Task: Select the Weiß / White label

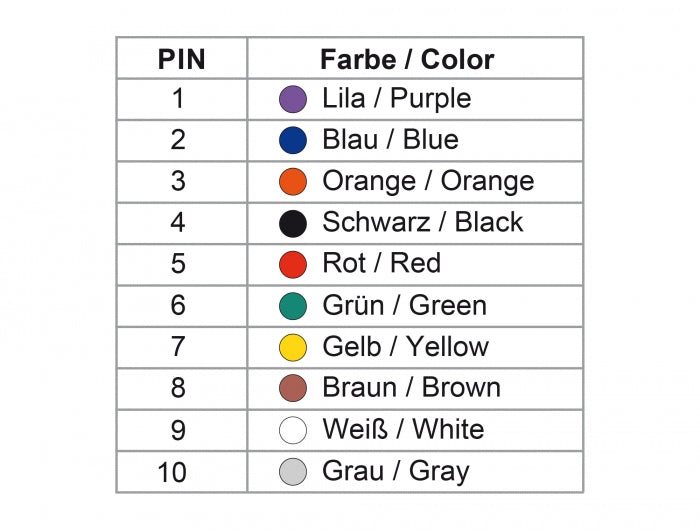Action: (402, 430)
